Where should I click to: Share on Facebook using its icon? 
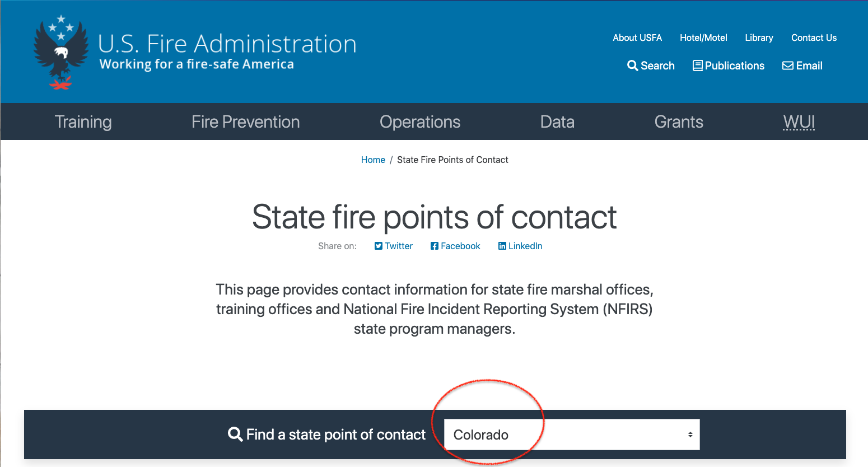point(434,246)
